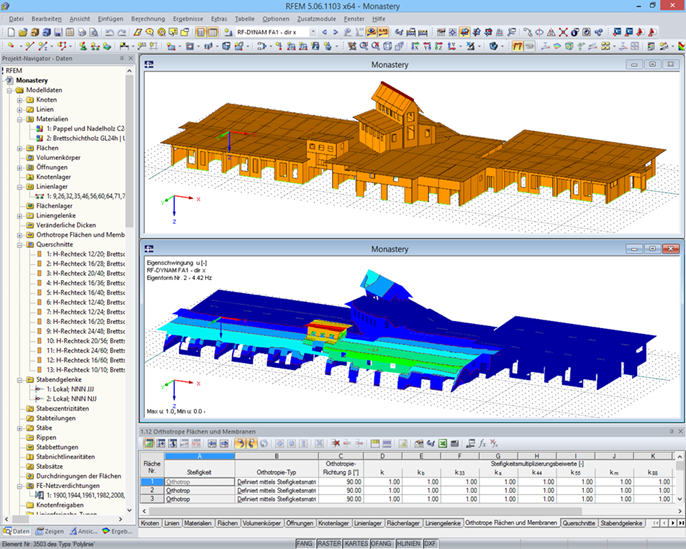Open a model with the folder icon
This screenshot has width=686, height=549.
[x=23, y=32]
